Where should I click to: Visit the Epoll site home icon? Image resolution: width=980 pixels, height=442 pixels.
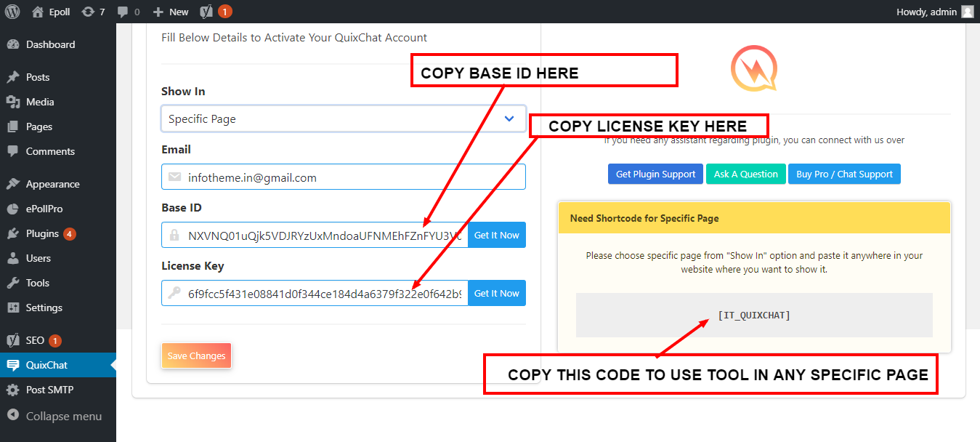tap(38, 12)
